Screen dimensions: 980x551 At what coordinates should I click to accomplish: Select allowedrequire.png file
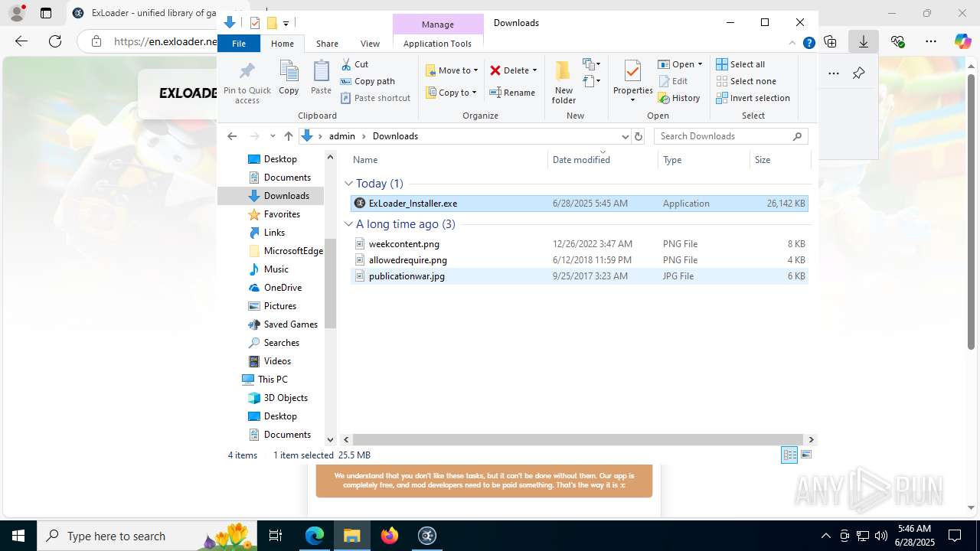click(x=579, y=260)
